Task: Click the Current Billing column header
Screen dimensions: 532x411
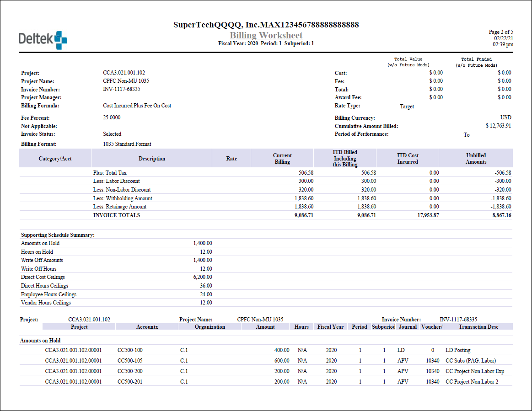Action: (x=282, y=159)
